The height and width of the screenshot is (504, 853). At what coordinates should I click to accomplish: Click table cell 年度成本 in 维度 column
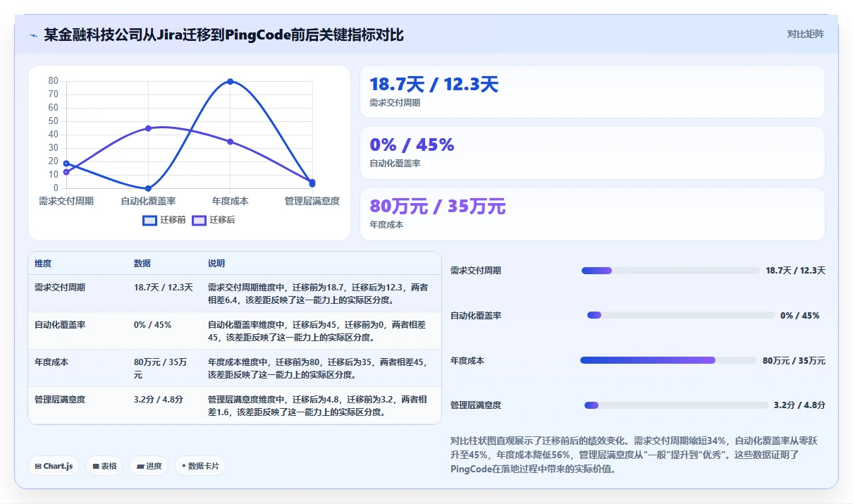(51, 362)
